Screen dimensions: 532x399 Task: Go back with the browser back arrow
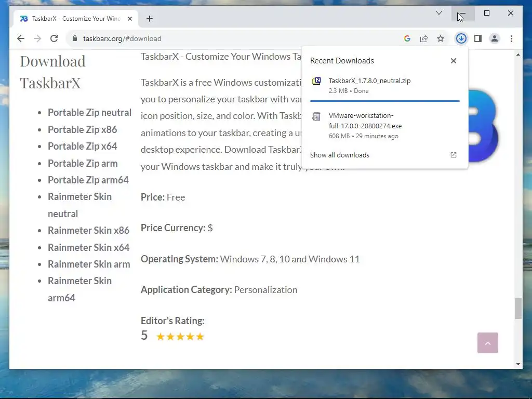21,38
